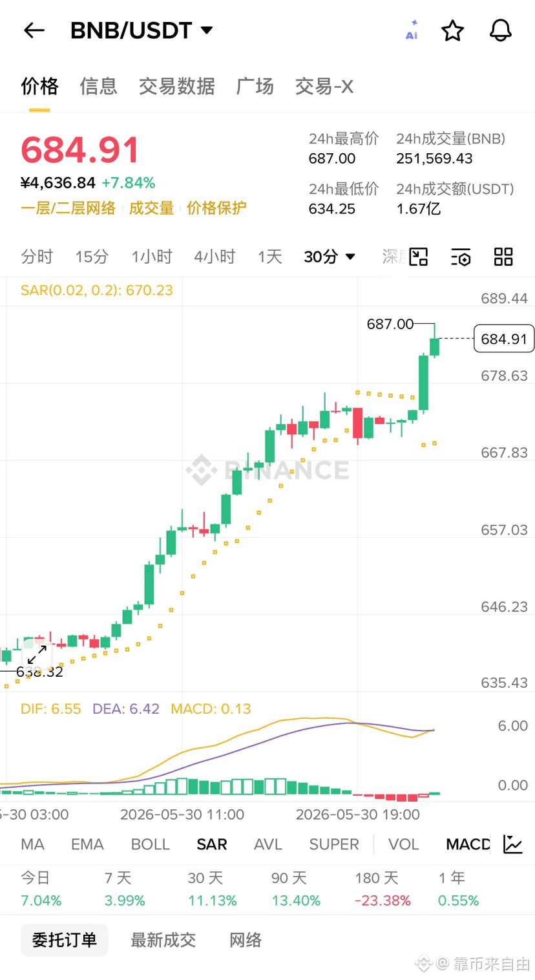Select 1小时 chart interval
535x980 pixels.
click(x=152, y=257)
